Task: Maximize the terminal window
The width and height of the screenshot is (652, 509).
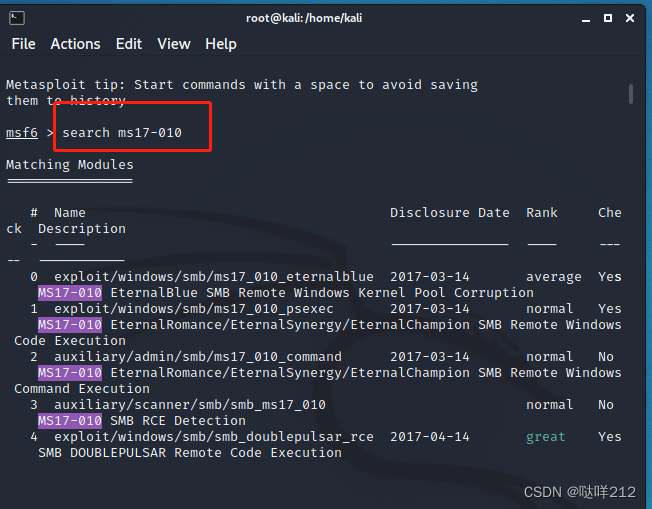Action: click(x=608, y=18)
